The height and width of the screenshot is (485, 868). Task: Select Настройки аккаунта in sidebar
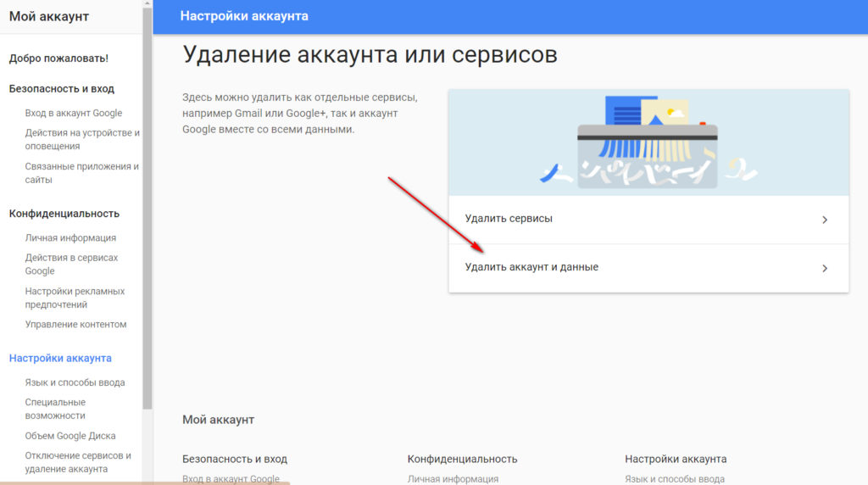[x=60, y=358]
